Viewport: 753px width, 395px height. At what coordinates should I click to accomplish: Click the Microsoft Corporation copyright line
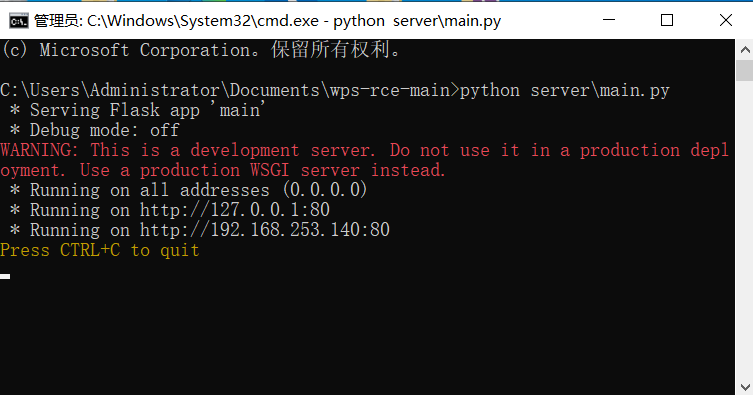click(201, 50)
